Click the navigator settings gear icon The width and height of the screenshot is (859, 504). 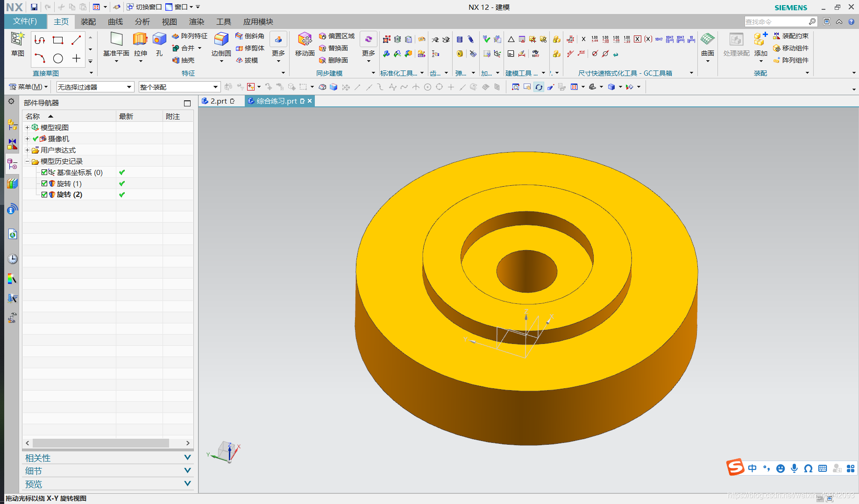[11, 101]
